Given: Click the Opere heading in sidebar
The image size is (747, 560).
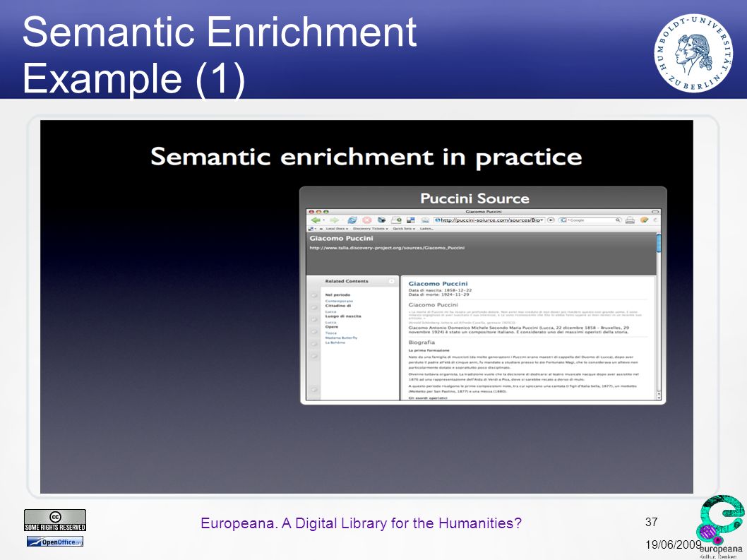Looking at the screenshot, I should [332, 327].
